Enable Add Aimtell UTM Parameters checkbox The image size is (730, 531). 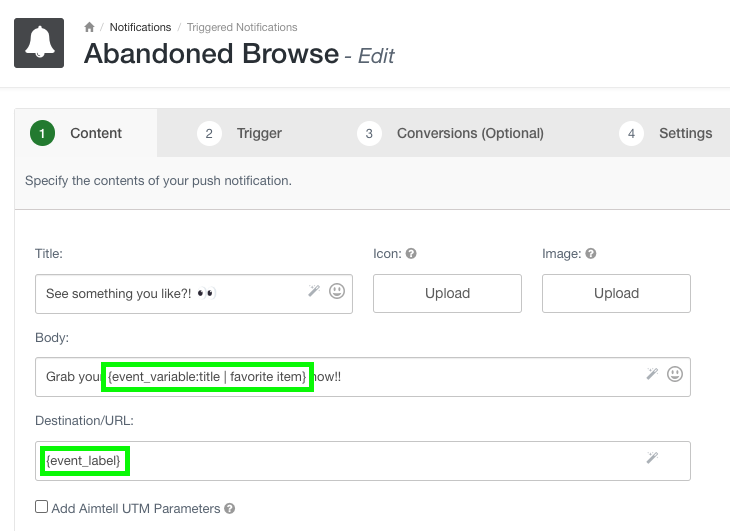(x=41, y=507)
